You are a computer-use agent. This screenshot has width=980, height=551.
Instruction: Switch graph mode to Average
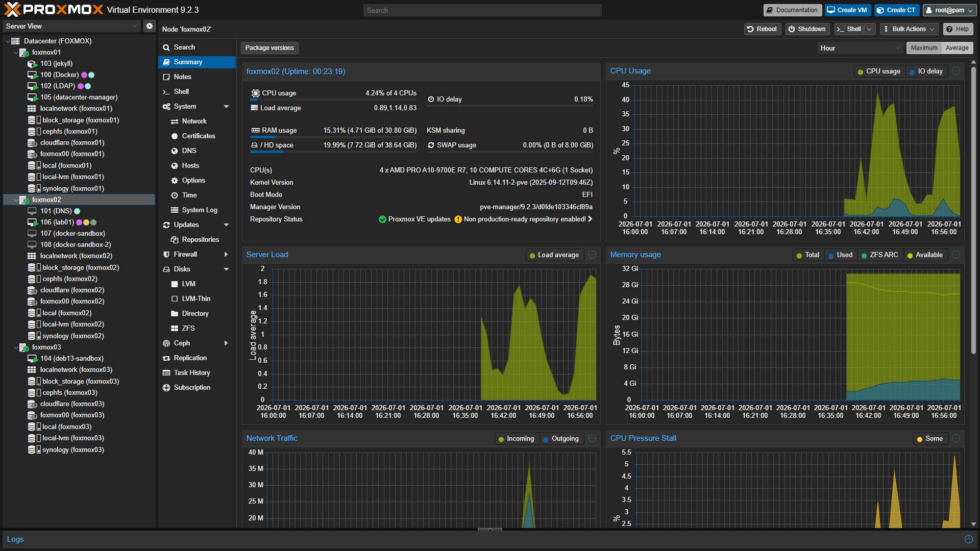957,48
